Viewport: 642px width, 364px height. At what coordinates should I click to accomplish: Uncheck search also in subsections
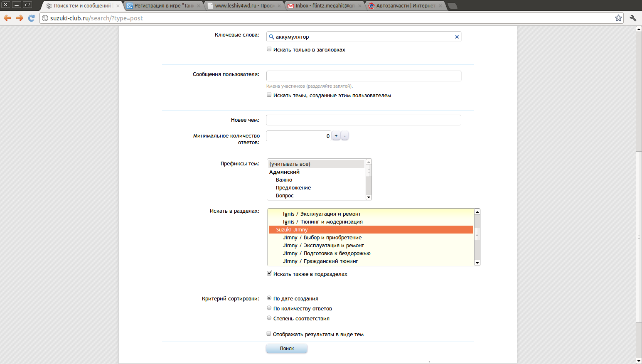tap(269, 273)
